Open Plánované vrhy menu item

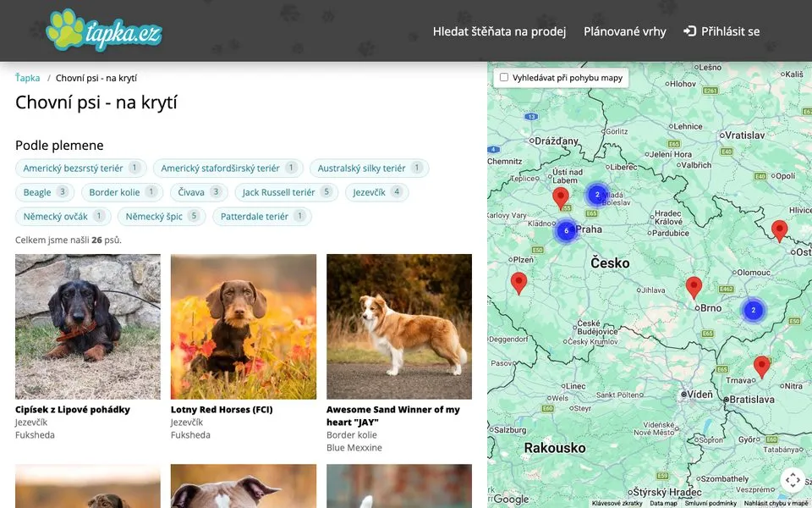[x=624, y=31]
